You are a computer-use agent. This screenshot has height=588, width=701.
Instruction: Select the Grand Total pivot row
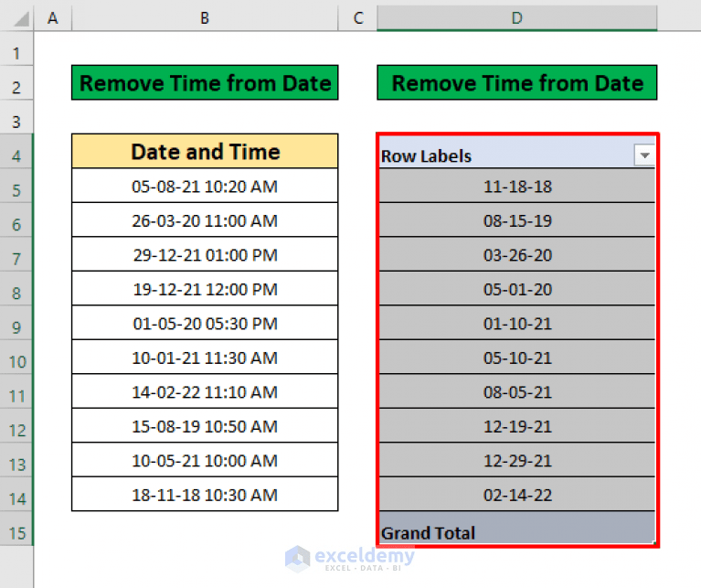pyautogui.click(x=517, y=528)
